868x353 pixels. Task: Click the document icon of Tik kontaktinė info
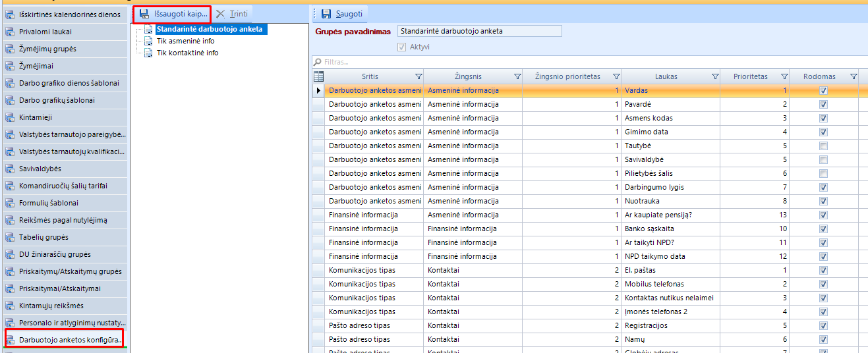click(149, 53)
